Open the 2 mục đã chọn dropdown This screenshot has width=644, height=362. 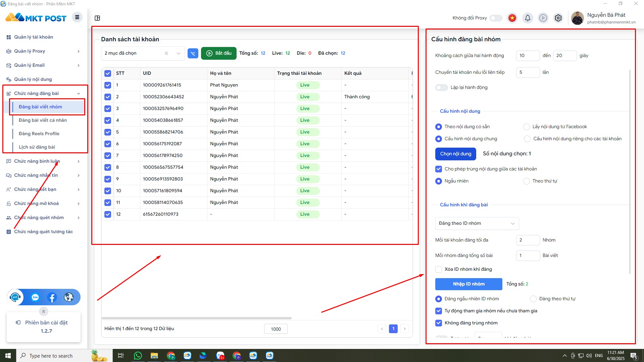click(x=143, y=53)
